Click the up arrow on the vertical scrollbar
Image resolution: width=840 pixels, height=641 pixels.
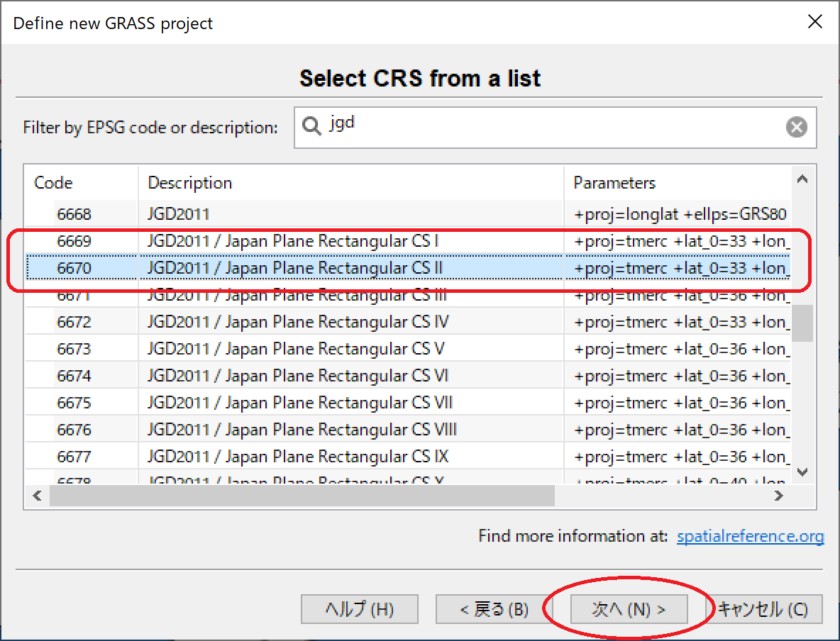(x=802, y=179)
